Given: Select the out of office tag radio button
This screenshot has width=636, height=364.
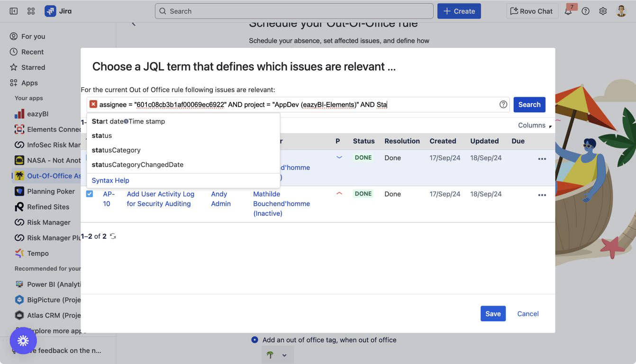Looking at the screenshot, I should coord(254,340).
